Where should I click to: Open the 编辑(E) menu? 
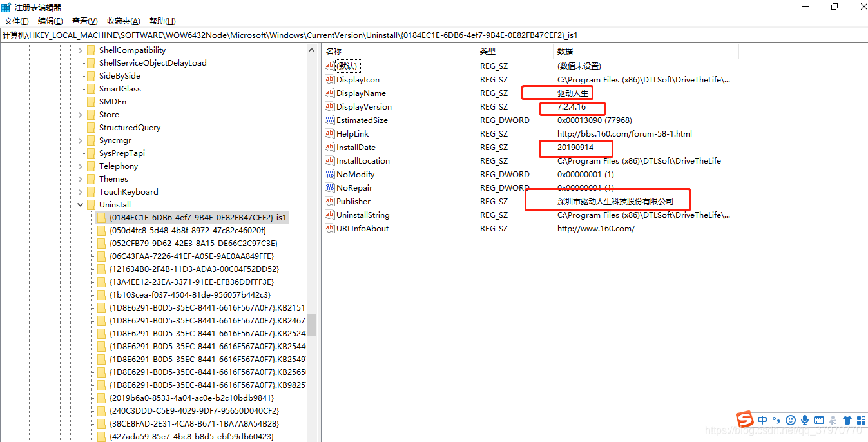(50, 21)
